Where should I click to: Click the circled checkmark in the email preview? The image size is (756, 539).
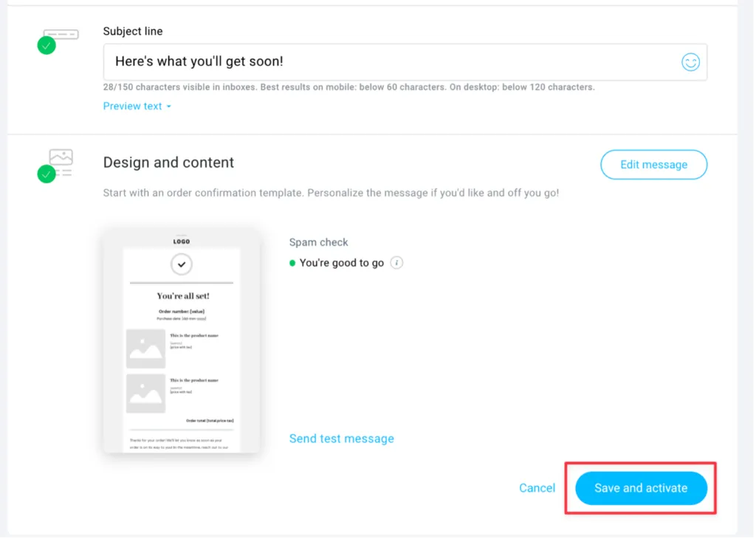click(182, 264)
